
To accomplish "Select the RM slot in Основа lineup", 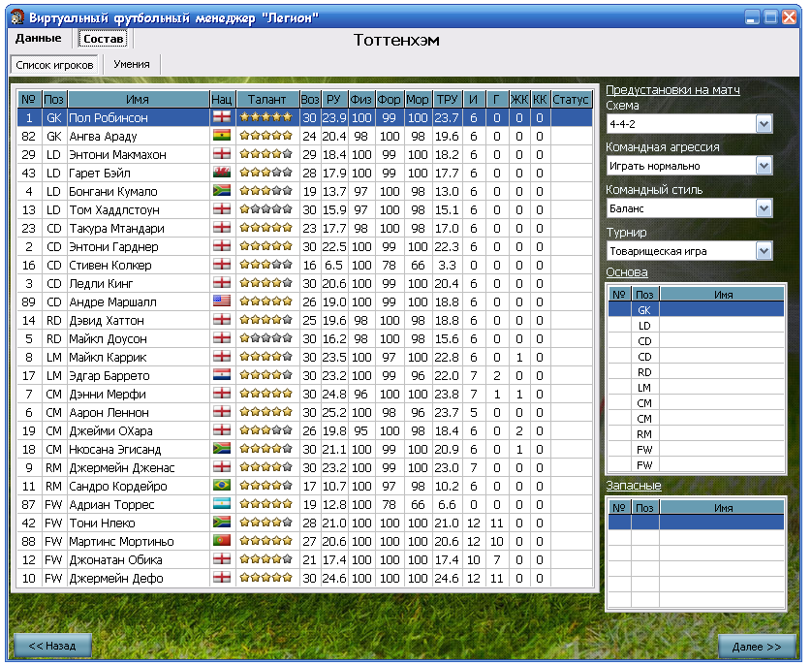I will tap(696, 434).
